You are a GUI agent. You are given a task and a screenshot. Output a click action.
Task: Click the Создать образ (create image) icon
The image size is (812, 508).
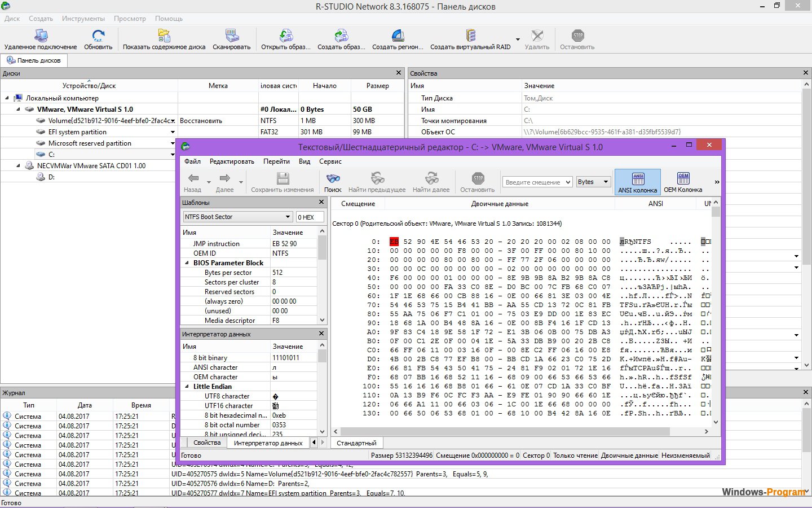point(341,40)
